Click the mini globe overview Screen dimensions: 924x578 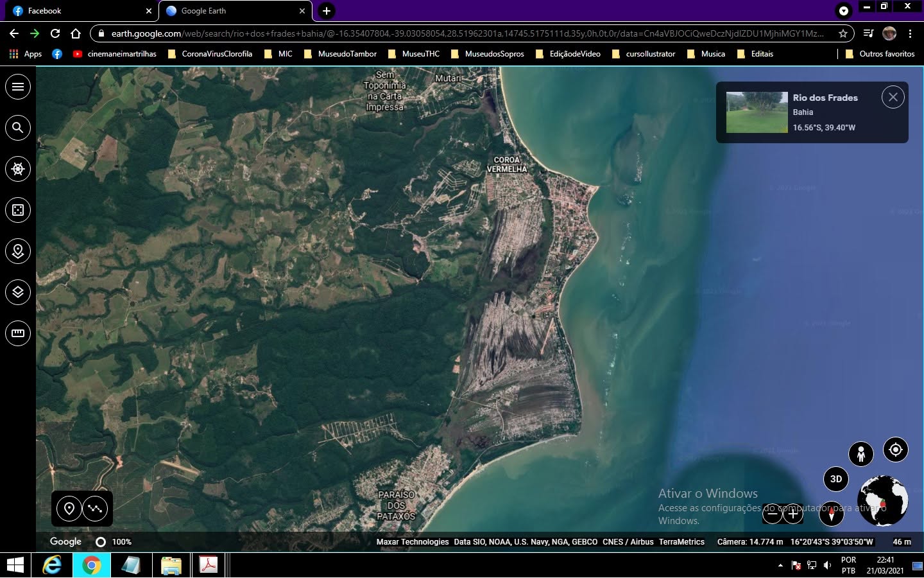[883, 500]
